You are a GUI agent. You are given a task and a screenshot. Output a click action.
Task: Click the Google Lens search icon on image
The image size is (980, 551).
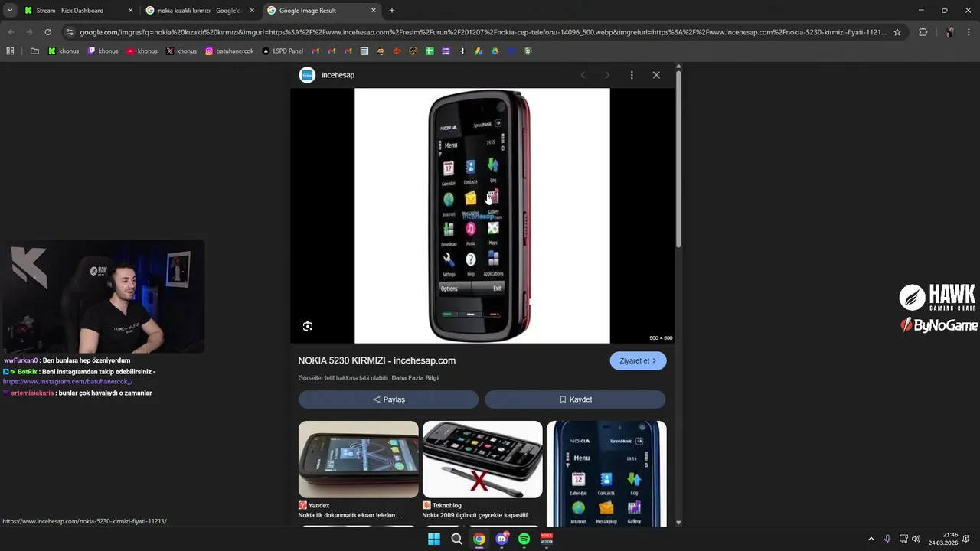tap(308, 326)
